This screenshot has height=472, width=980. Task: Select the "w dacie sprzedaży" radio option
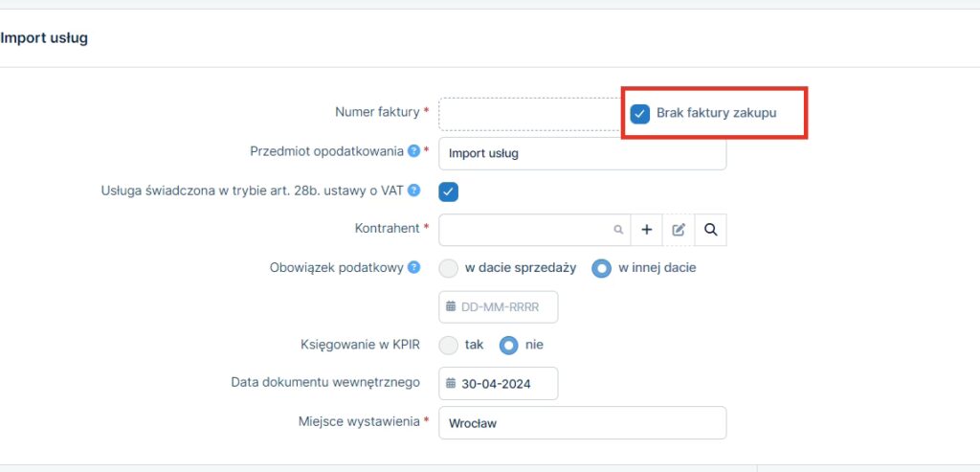tap(449, 268)
